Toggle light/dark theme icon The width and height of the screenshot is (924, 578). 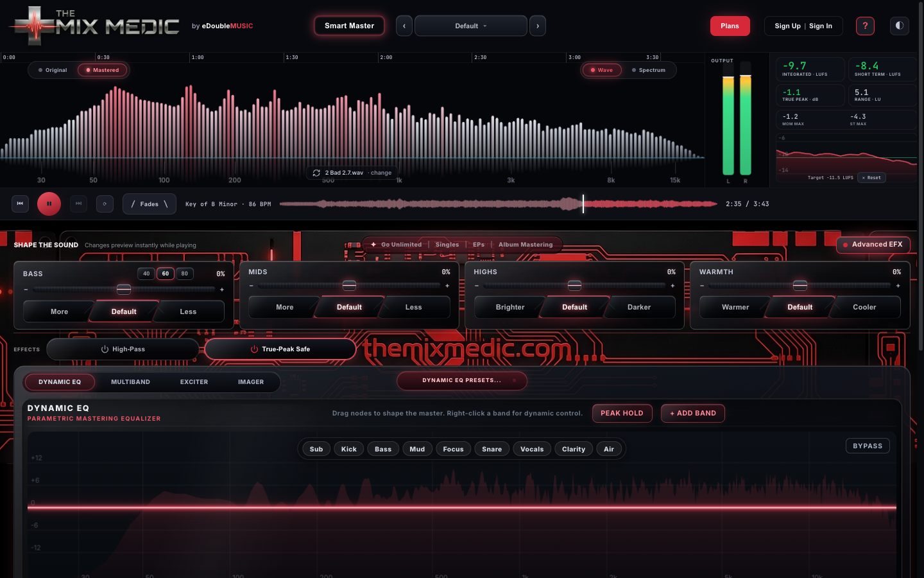click(x=900, y=26)
